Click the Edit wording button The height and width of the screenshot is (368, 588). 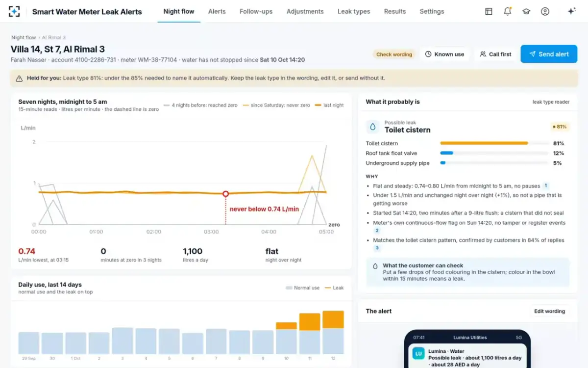[x=549, y=311]
